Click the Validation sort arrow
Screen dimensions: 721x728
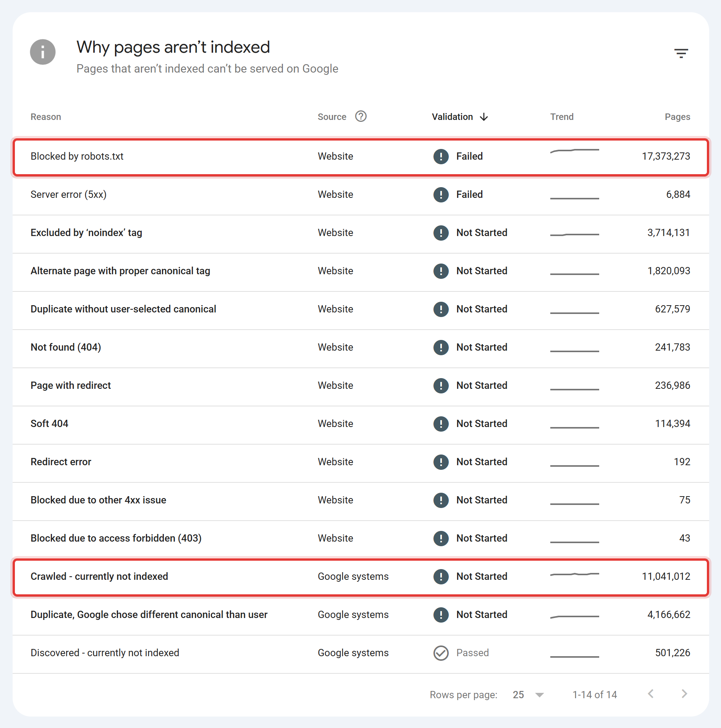pos(484,117)
